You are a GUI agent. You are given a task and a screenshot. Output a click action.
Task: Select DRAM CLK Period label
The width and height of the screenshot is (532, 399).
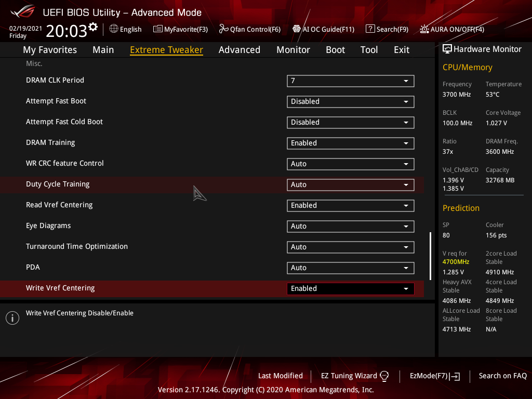tap(55, 80)
